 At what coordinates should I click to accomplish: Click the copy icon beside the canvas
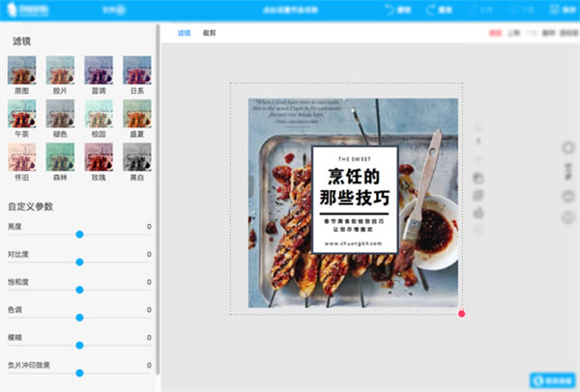click(x=478, y=179)
